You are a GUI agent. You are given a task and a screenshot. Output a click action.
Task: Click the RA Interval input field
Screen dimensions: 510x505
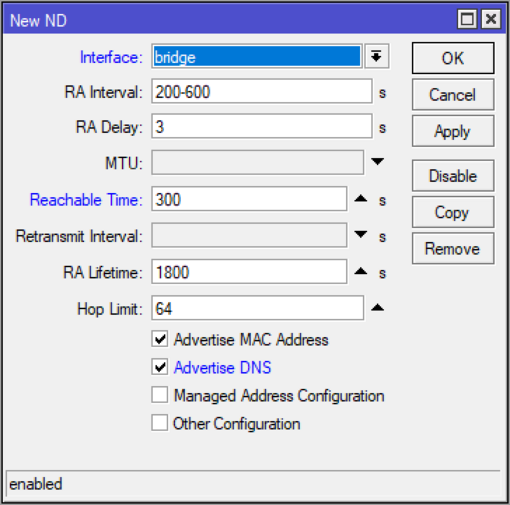coord(262,91)
